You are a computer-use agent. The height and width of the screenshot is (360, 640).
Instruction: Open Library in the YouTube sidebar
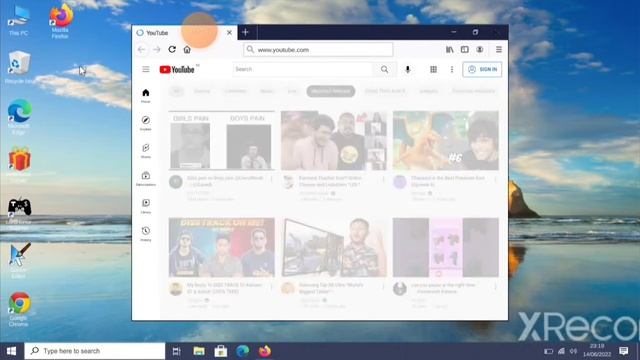146,206
